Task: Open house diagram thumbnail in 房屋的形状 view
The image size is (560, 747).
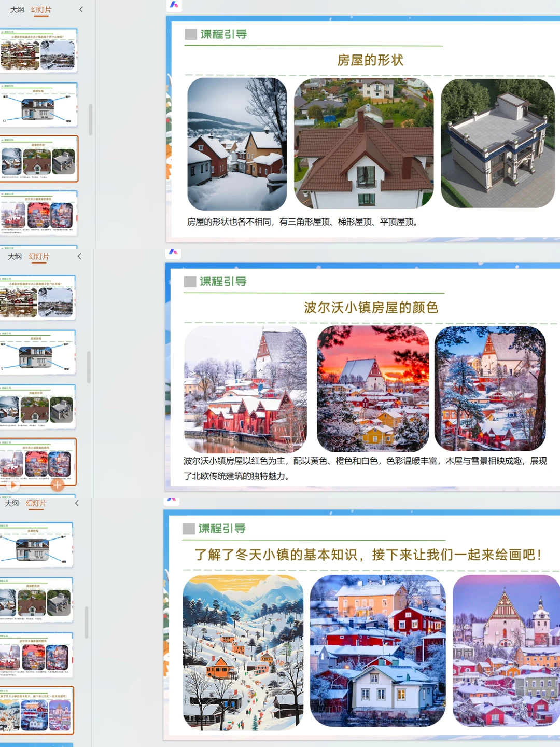Action: (x=38, y=105)
